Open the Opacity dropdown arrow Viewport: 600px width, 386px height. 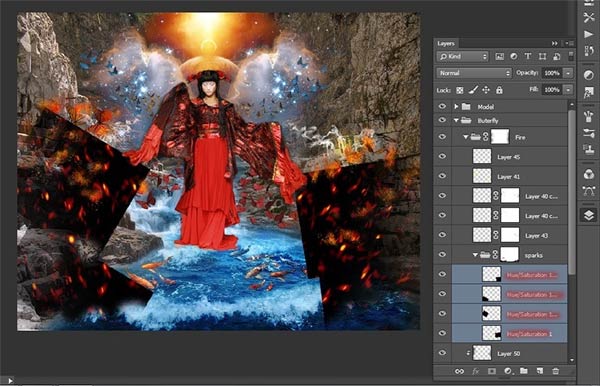[x=568, y=73]
